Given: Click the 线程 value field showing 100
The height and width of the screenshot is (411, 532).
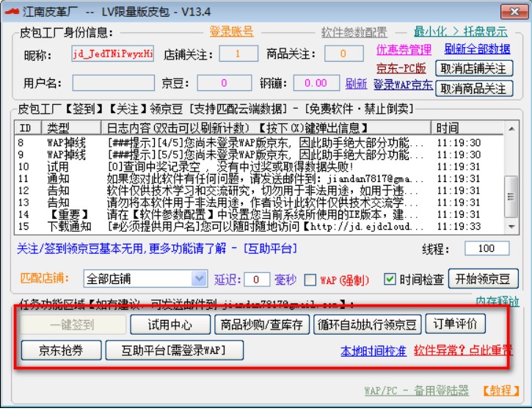Looking at the screenshot, I should (487, 248).
